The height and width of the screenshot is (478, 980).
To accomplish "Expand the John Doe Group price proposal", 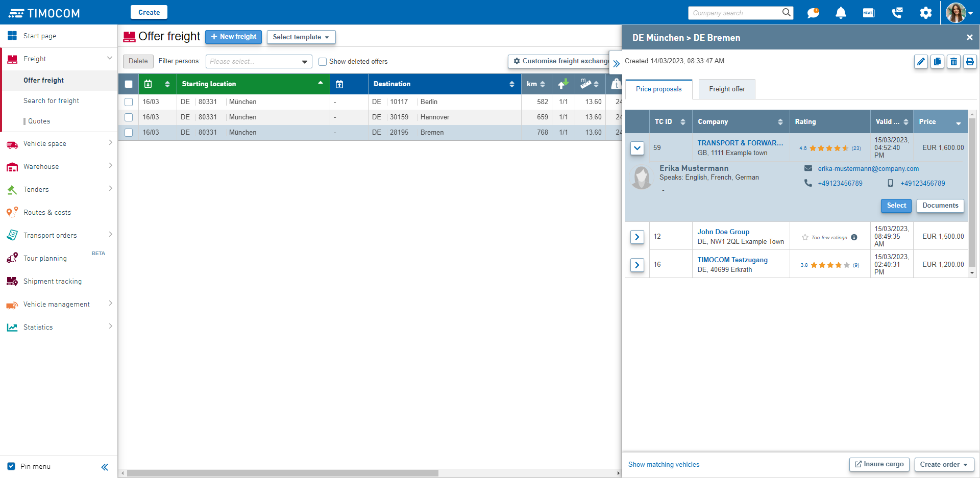I will [637, 237].
